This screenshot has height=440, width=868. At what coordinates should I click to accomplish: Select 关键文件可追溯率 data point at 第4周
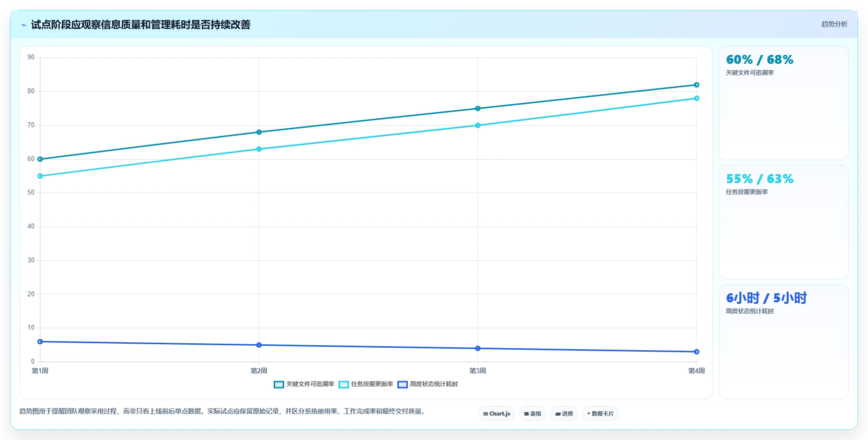696,85
